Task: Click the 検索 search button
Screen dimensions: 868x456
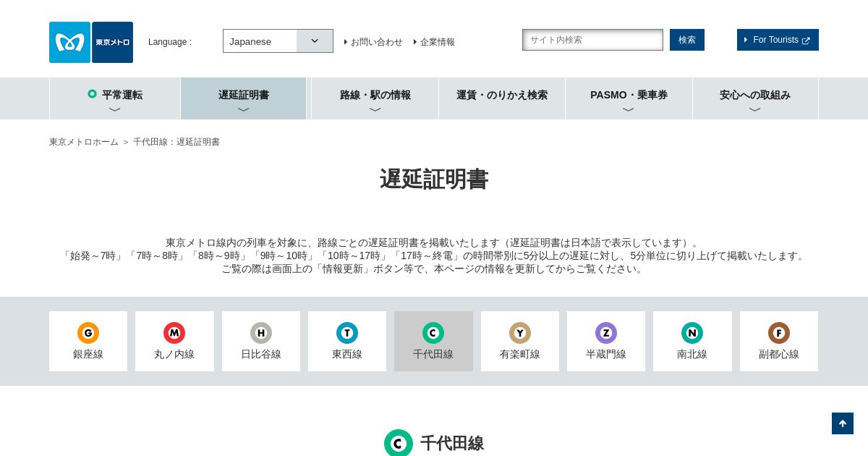Action: (687, 40)
